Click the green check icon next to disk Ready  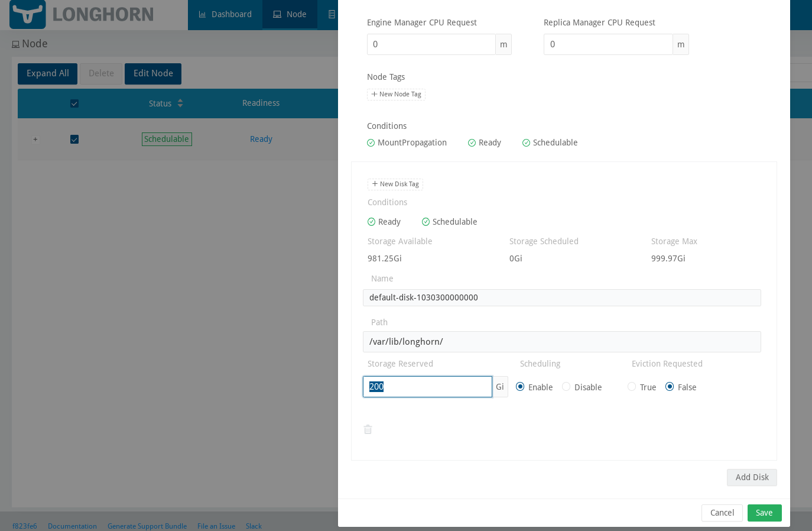[x=370, y=222]
